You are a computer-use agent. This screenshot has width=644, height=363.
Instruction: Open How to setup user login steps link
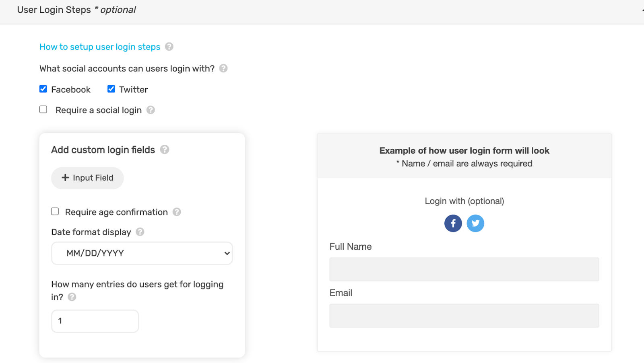tap(100, 47)
